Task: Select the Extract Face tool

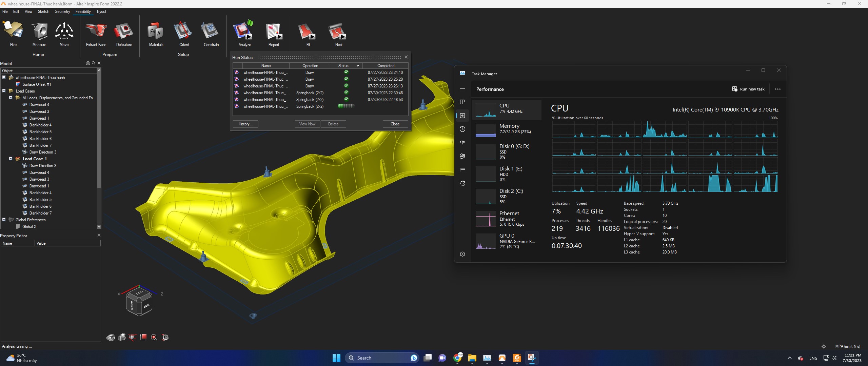Action: click(x=96, y=31)
